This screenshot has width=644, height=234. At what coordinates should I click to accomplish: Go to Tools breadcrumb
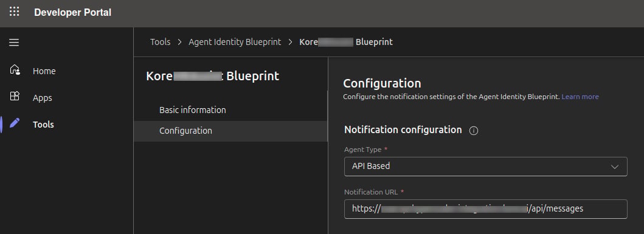pos(160,42)
